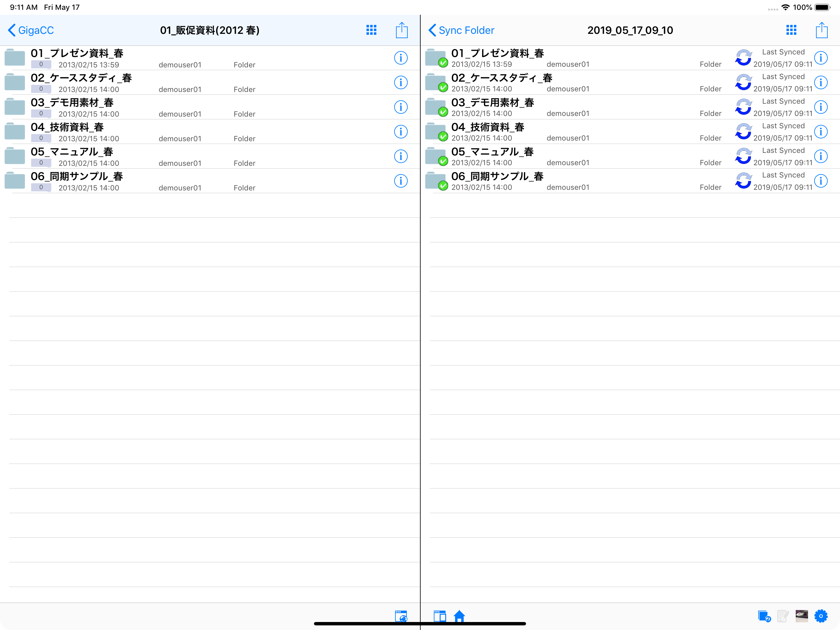The width and height of the screenshot is (840, 630).
Task: Open folder 03_デモ用素材_春 in the left pane
Action: click(210, 107)
